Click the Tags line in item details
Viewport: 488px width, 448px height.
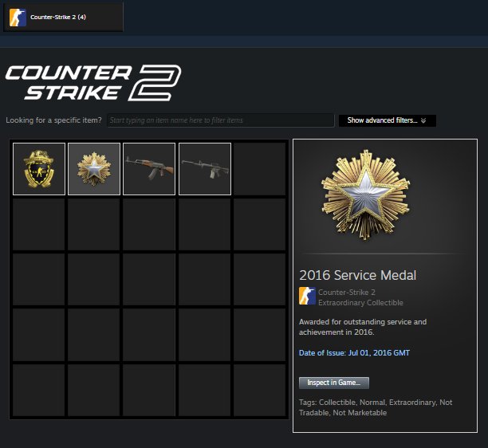[x=376, y=407]
